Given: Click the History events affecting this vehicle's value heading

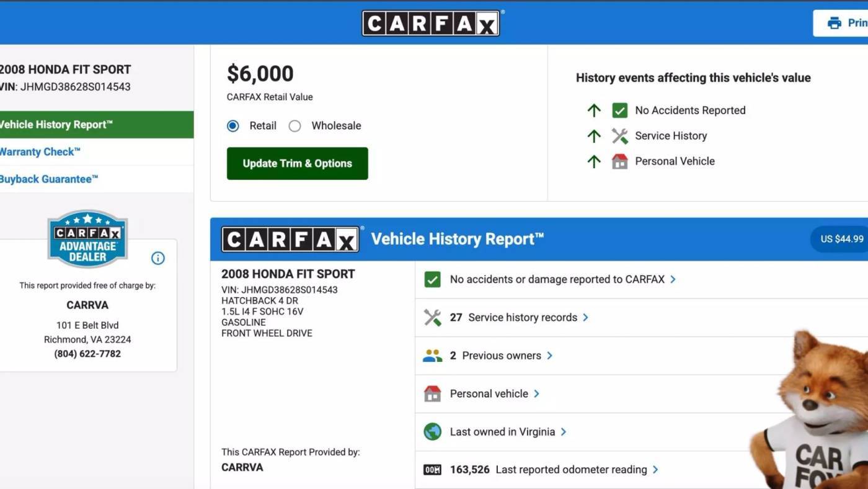Looking at the screenshot, I should (x=693, y=78).
